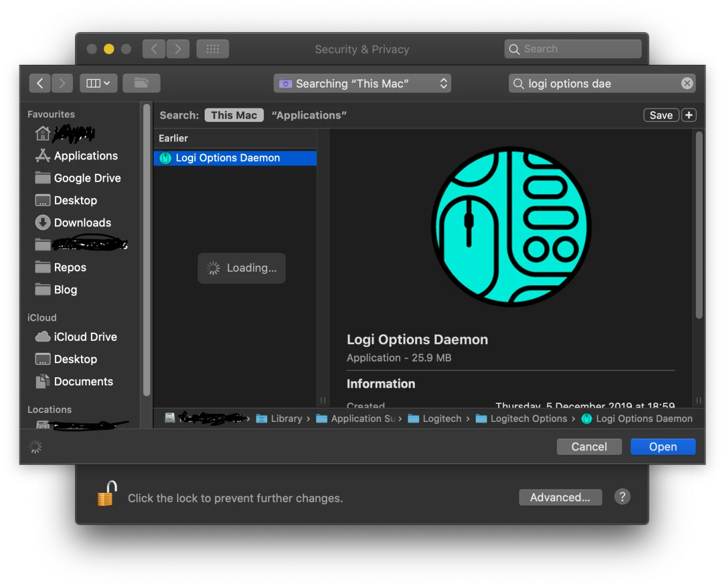Viewport: 725px width, 588px height.
Task: Click the "Information" heading in preview
Action: [381, 384]
